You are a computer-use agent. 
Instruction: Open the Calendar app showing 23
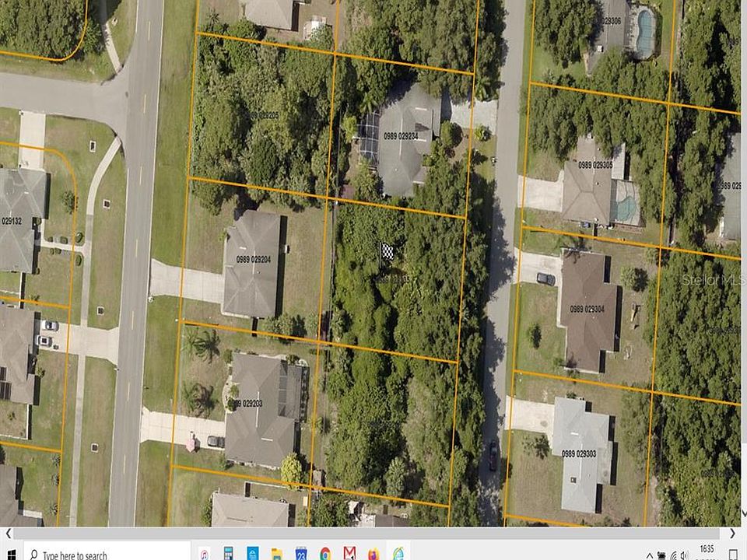tap(300, 554)
